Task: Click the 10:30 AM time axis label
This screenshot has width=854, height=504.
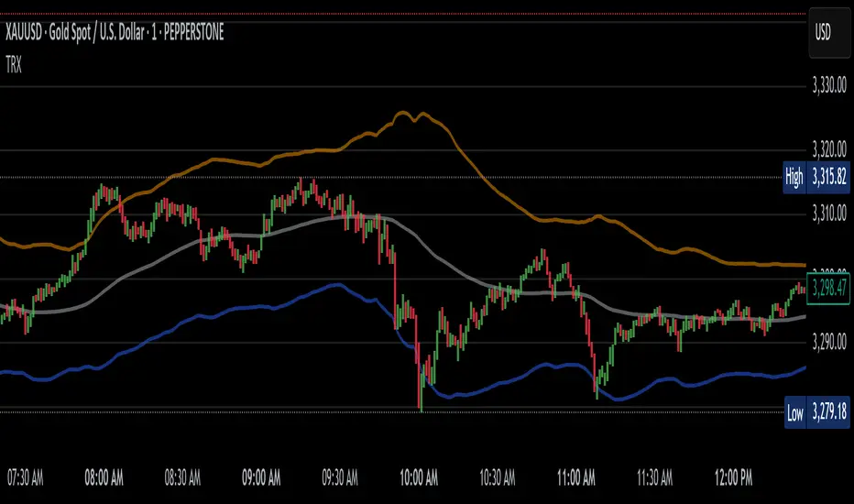Action: coord(498,478)
